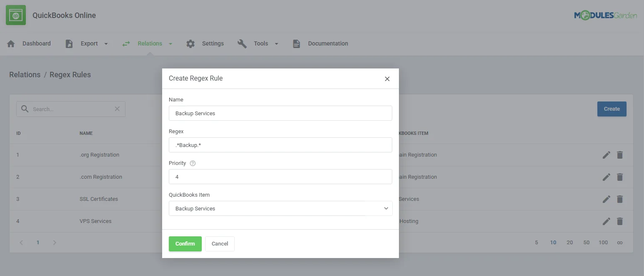Viewport: 644px width, 276px height.
Task: Click the 'Relations / Regex Rules' breadcrumb
Action: (x=50, y=75)
